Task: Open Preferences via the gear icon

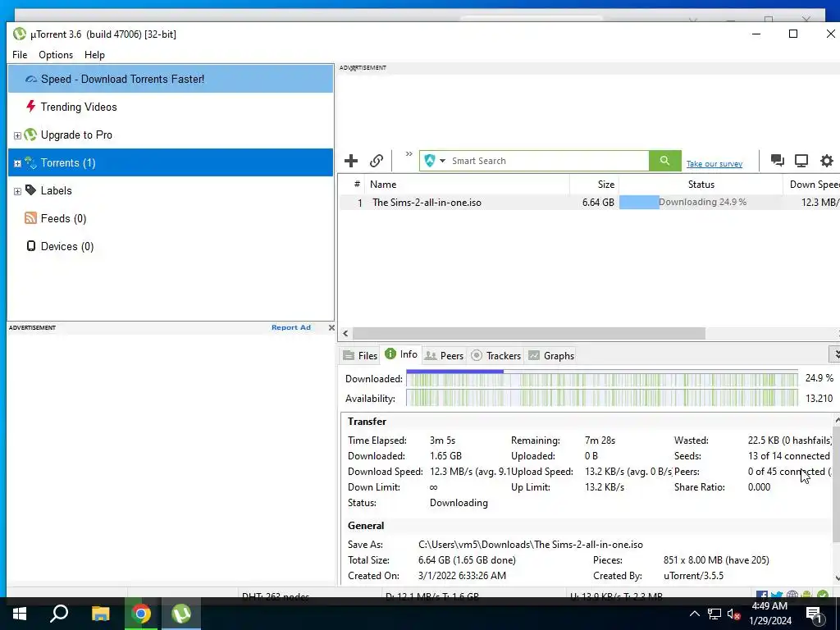Action: tap(827, 160)
